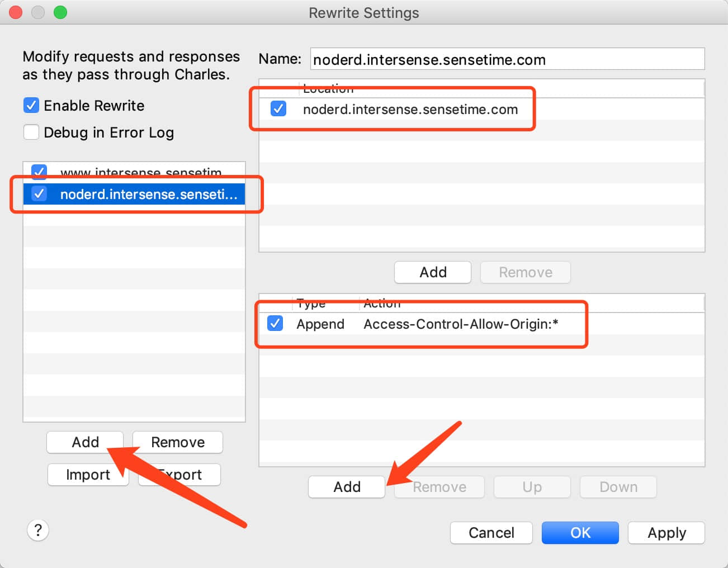Click the help question mark button
This screenshot has width=728, height=568.
pyautogui.click(x=38, y=530)
